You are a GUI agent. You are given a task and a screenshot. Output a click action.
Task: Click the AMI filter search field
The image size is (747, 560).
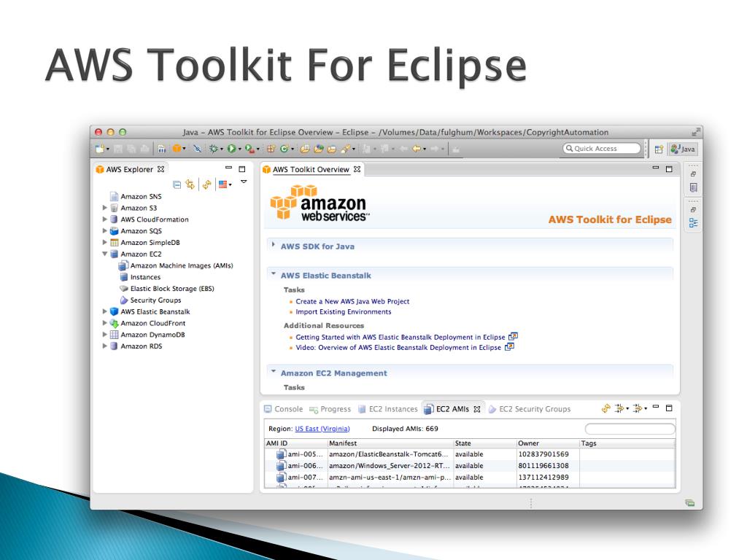tap(630, 429)
